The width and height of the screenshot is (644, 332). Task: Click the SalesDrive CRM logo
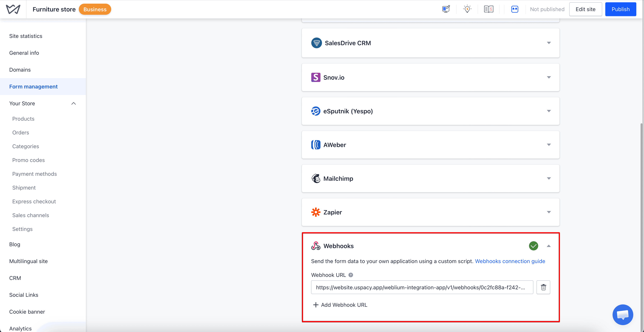(316, 43)
